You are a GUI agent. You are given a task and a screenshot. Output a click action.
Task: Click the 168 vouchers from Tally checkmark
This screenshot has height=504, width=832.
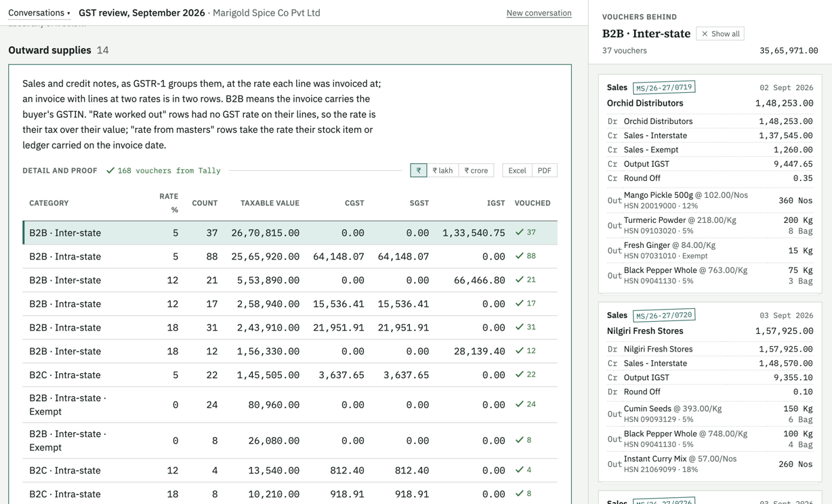[163, 171]
